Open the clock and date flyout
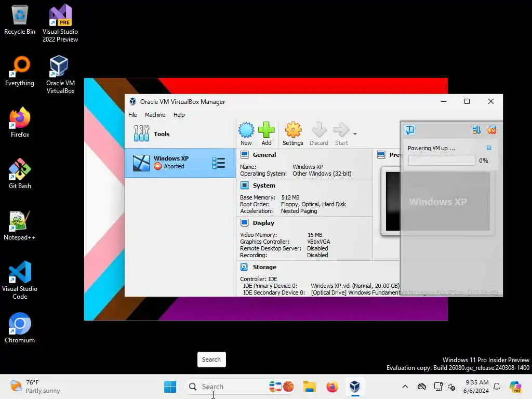This screenshot has width=532, height=399. tap(476, 387)
